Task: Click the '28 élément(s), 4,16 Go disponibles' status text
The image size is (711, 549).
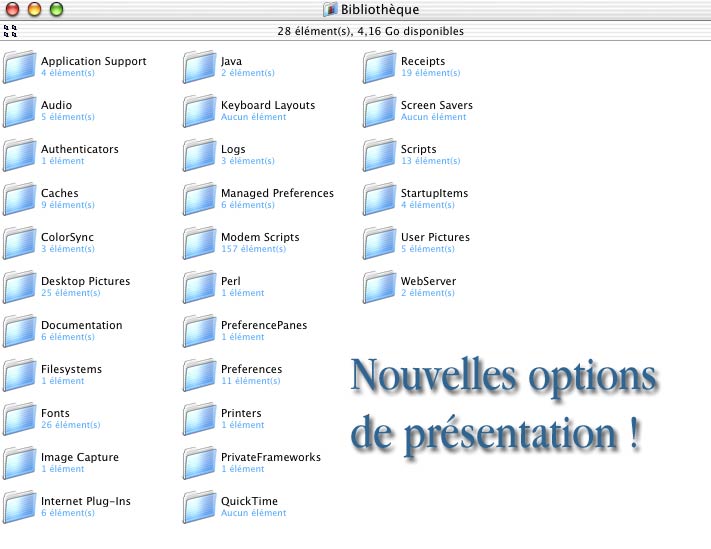Action: 370,31
